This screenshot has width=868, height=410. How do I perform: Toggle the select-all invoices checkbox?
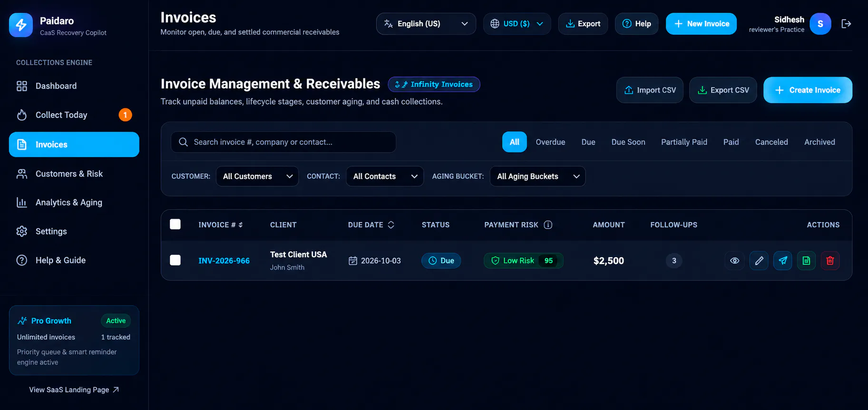pos(175,225)
